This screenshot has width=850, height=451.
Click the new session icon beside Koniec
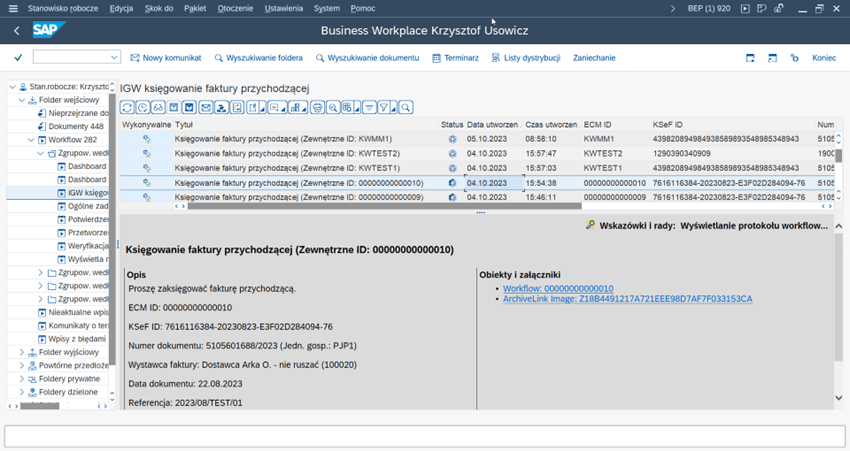click(794, 58)
